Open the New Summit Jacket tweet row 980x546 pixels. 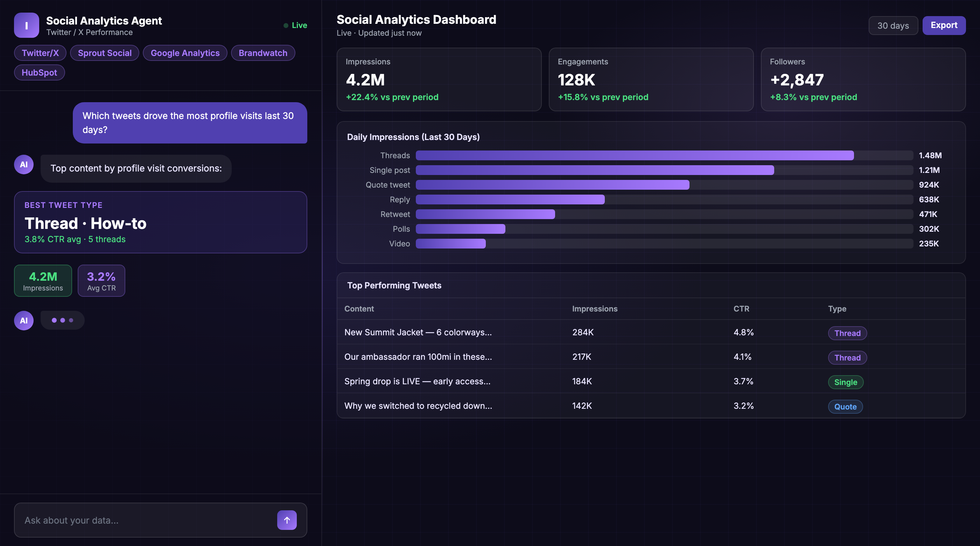(x=651, y=332)
